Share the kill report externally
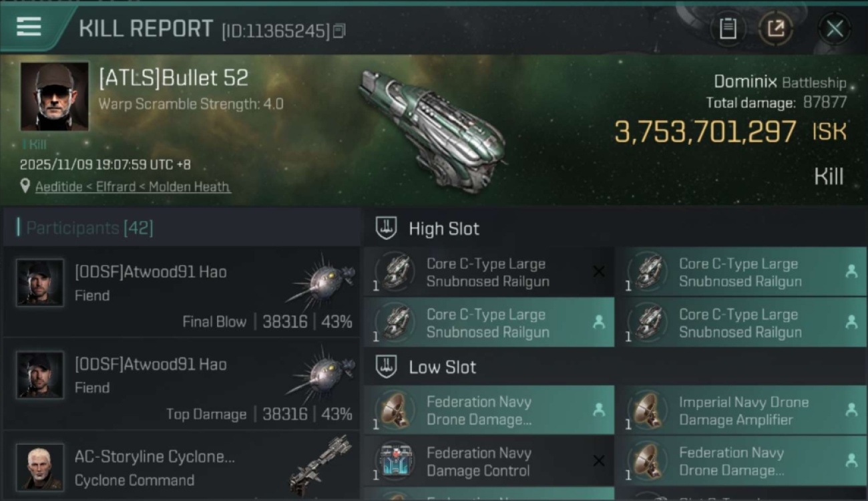Viewport: 868px width, 501px height. point(776,29)
